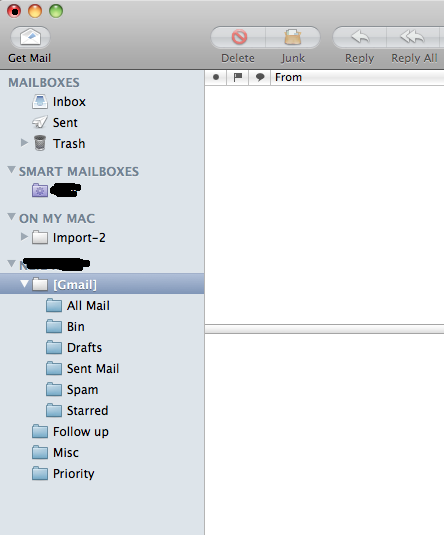Click the Get Mail label
Screen dimensions: 444x535
tap(30, 58)
